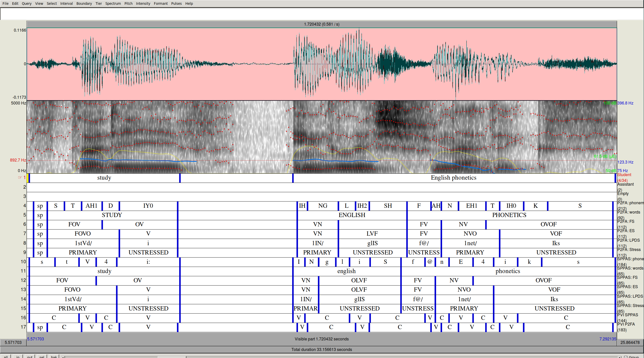The image size is (644, 358).
Task: Select the 'english' word interval in tier 11
Action: (347, 271)
